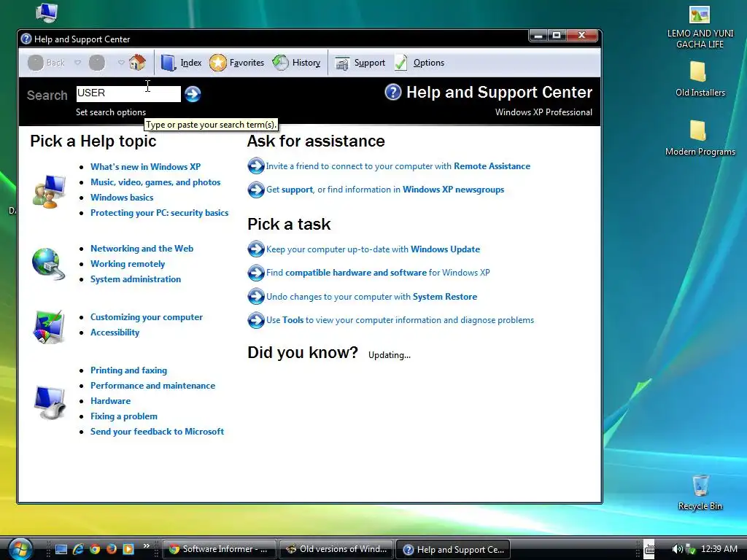Expand quick launch overflow chevron
747x560 pixels.
146,545
